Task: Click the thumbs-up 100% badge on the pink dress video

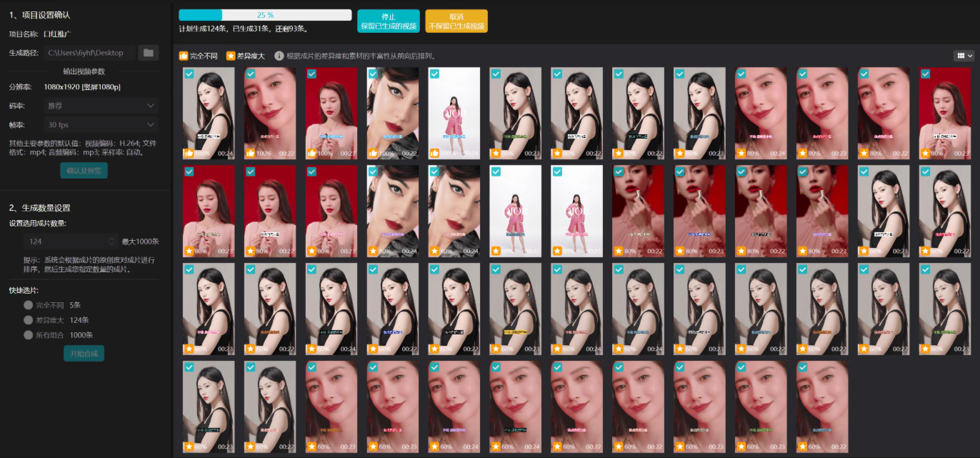Action: [434, 153]
